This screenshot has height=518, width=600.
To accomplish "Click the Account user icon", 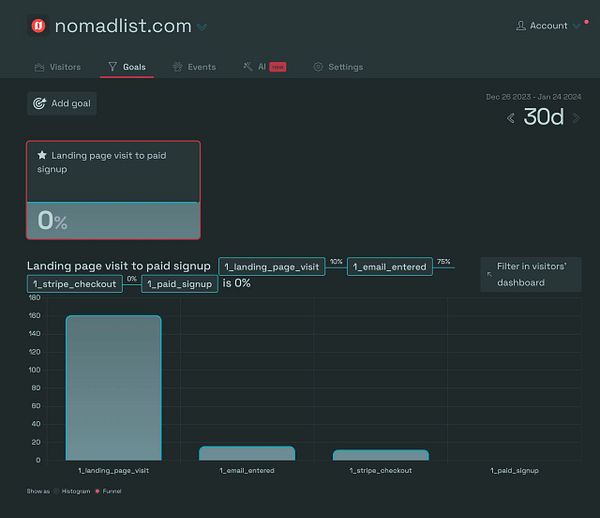I will pyautogui.click(x=520, y=26).
